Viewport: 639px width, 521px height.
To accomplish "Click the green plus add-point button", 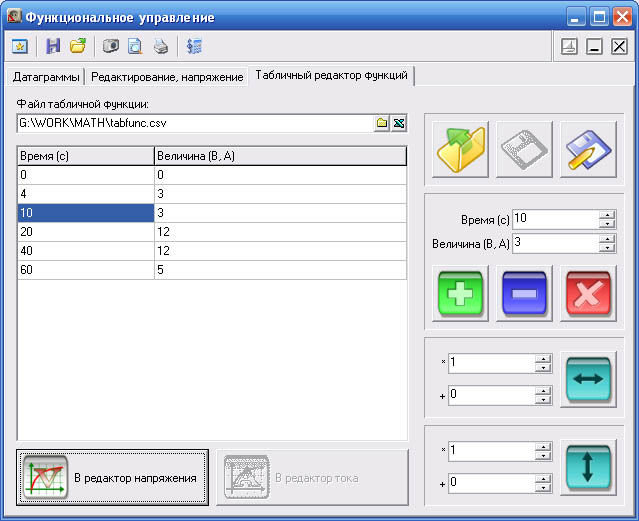I will point(459,294).
